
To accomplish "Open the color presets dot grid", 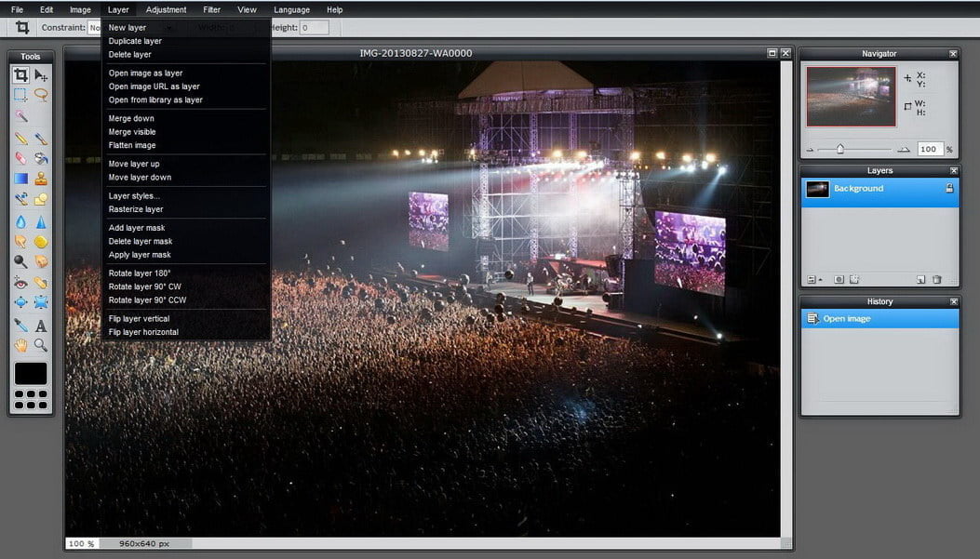I will [x=31, y=400].
